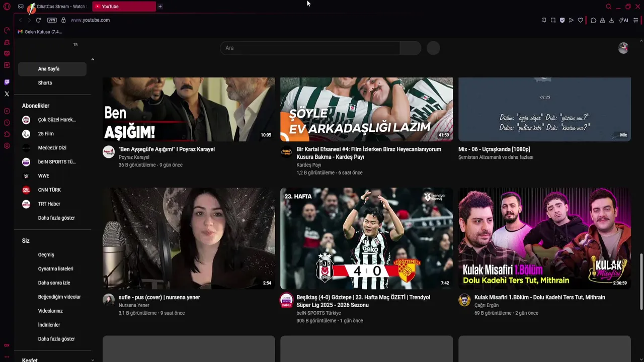Launch the AI assistant toolbar button
Screen dimensions: 644x362
[x=623, y=20]
